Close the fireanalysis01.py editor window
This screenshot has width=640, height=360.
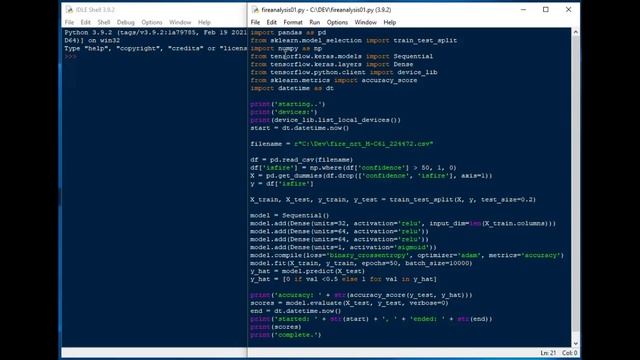click(568, 9)
